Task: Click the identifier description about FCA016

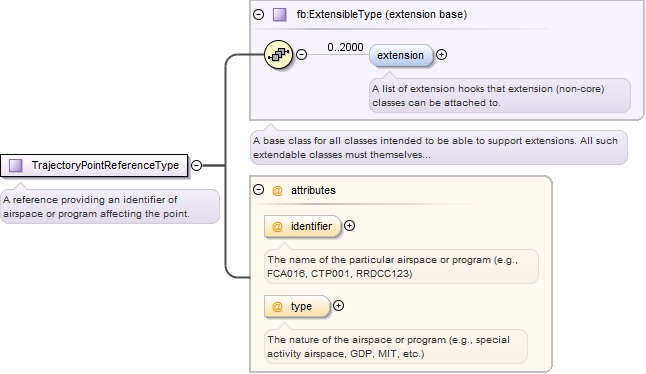Action: pos(401,266)
